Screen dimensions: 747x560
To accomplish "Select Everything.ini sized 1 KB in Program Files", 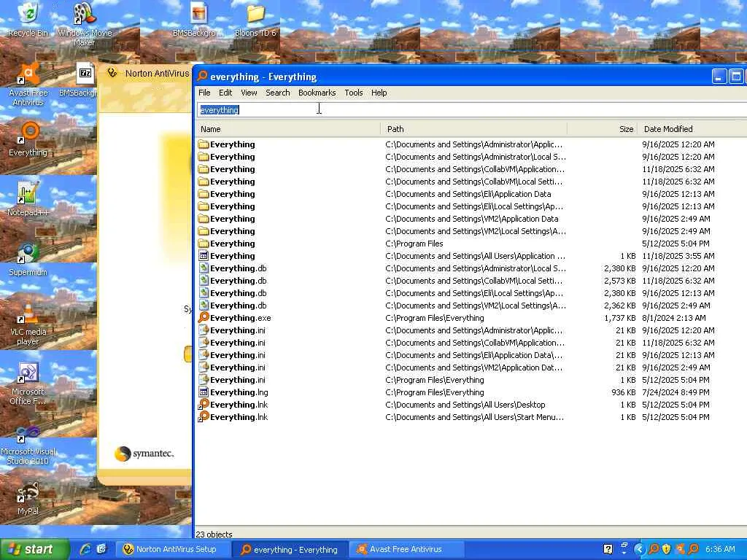I will 238,379.
